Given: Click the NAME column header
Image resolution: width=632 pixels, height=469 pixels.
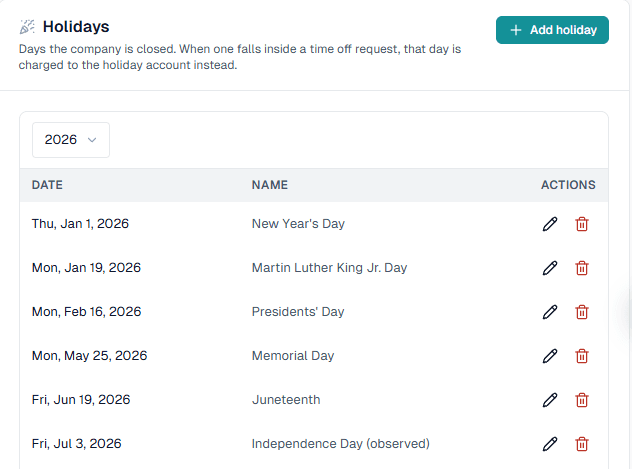Looking at the screenshot, I should coord(270,185).
